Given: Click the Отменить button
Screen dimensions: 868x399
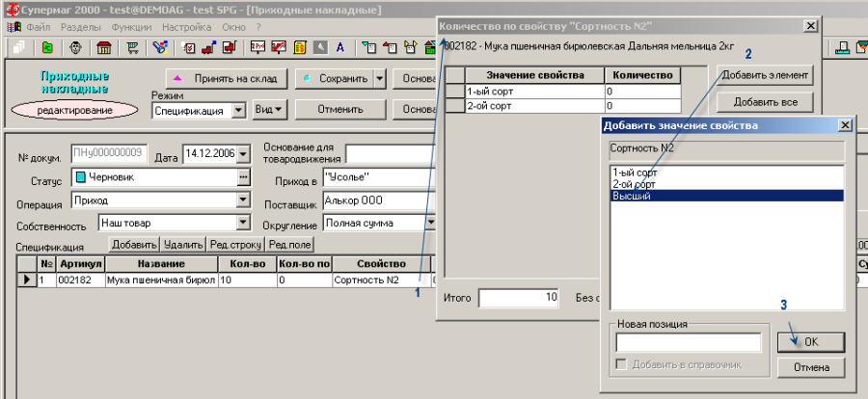Looking at the screenshot, I should tap(339, 110).
